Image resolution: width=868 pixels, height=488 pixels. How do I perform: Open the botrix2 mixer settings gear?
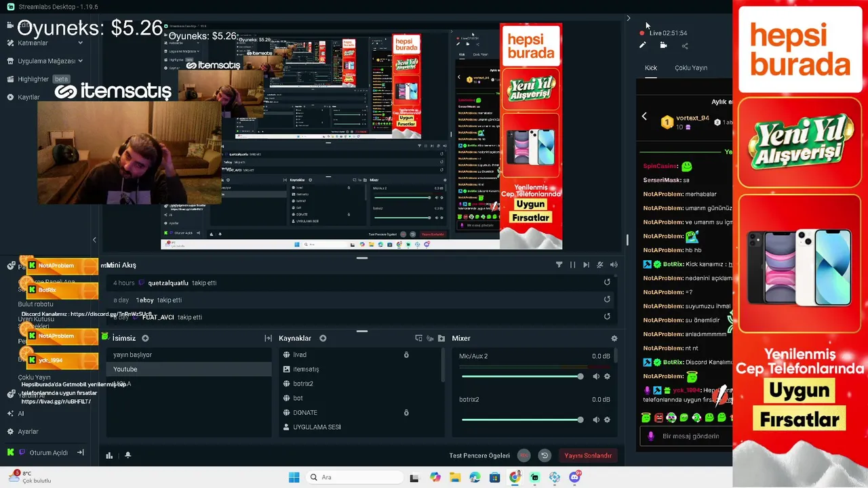(607, 420)
